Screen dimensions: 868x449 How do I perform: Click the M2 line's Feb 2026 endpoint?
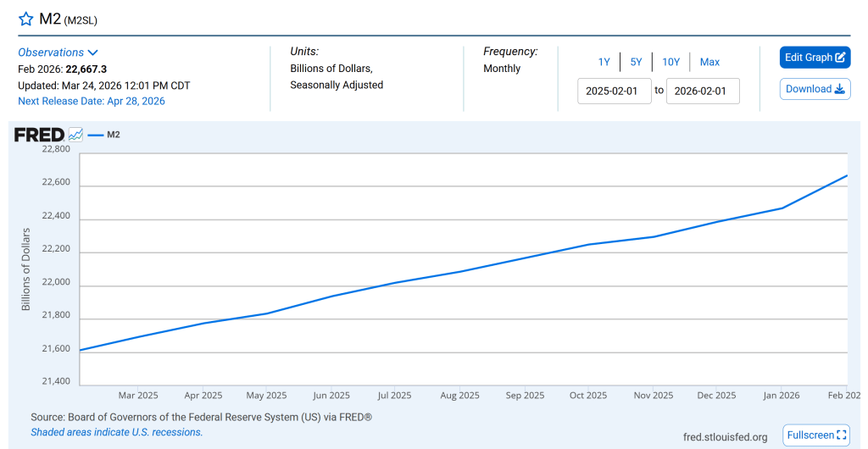pyautogui.click(x=846, y=176)
